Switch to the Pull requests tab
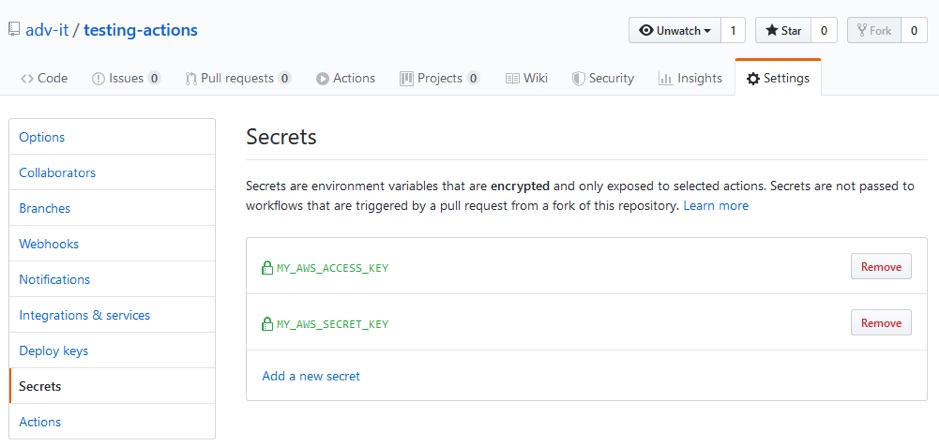This screenshot has height=445, width=939. (x=238, y=78)
